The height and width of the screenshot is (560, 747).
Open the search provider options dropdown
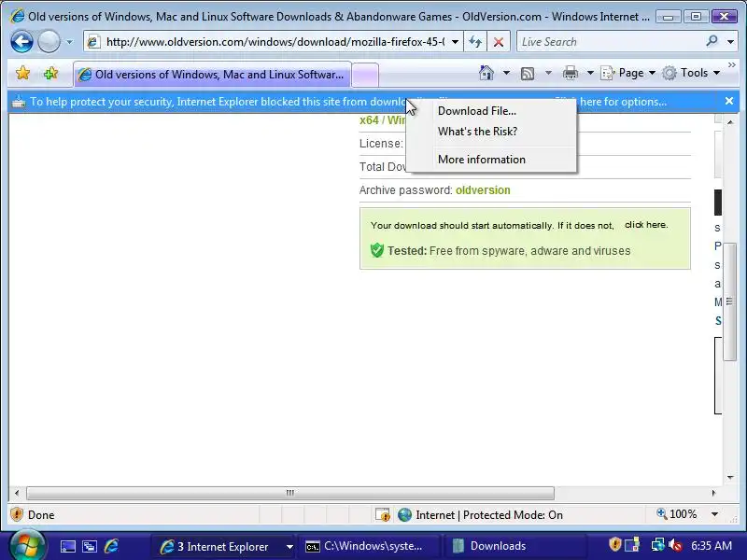click(730, 42)
